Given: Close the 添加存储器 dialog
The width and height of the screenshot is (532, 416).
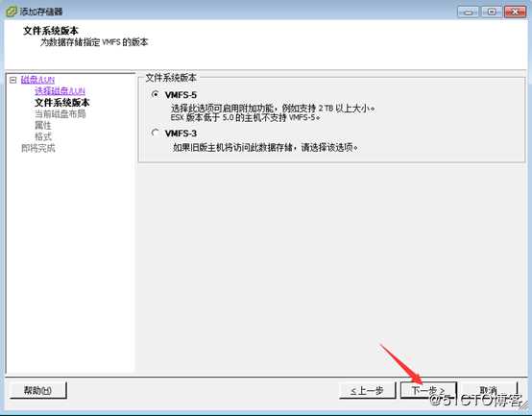Looking at the screenshot, I should 516,12.
